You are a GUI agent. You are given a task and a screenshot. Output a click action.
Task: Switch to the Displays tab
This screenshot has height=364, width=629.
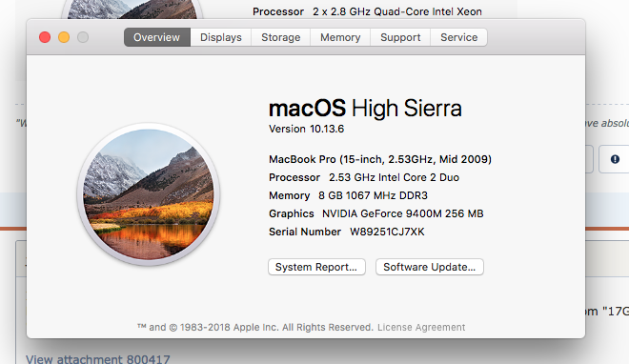221,37
